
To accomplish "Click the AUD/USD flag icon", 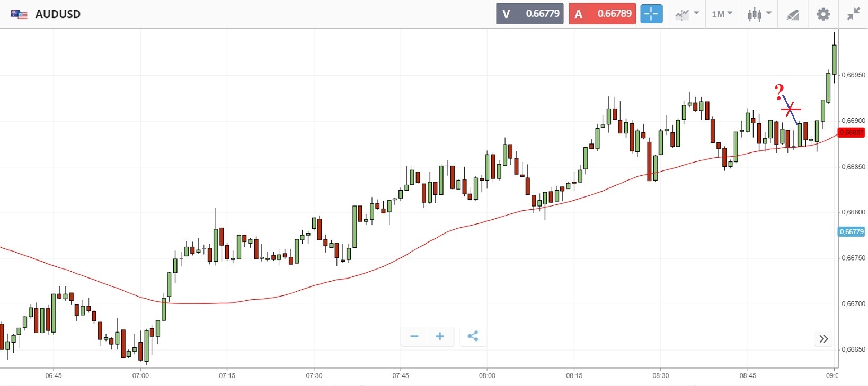I will pos(19,14).
